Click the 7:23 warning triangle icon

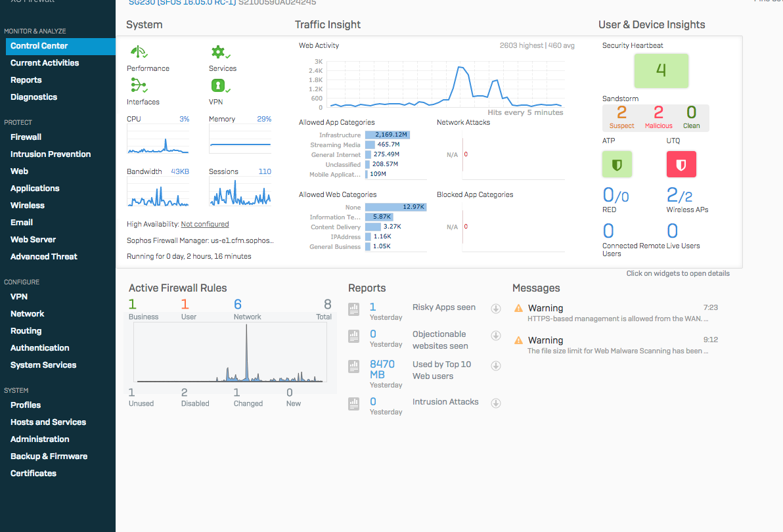519,308
